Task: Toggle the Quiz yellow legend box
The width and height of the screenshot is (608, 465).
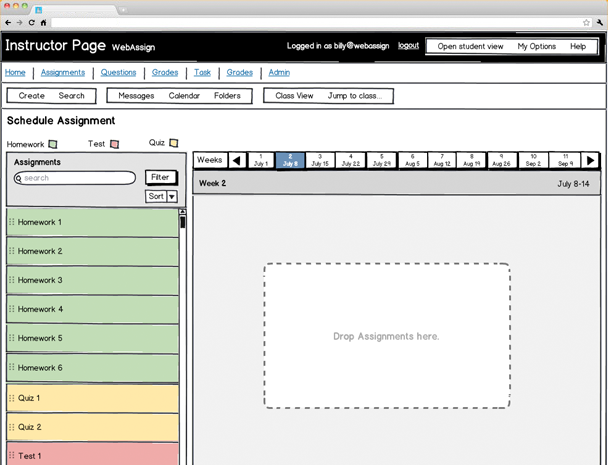Action: point(173,143)
